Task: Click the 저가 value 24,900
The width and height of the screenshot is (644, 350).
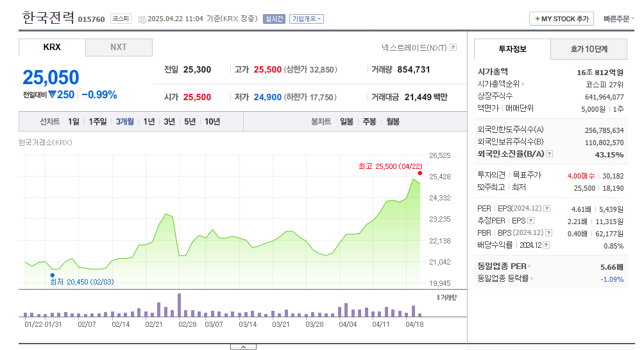Action: (x=267, y=97)
